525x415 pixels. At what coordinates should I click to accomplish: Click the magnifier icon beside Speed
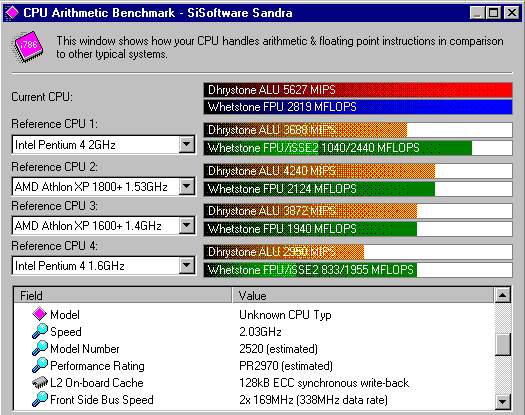pos(40,331)
